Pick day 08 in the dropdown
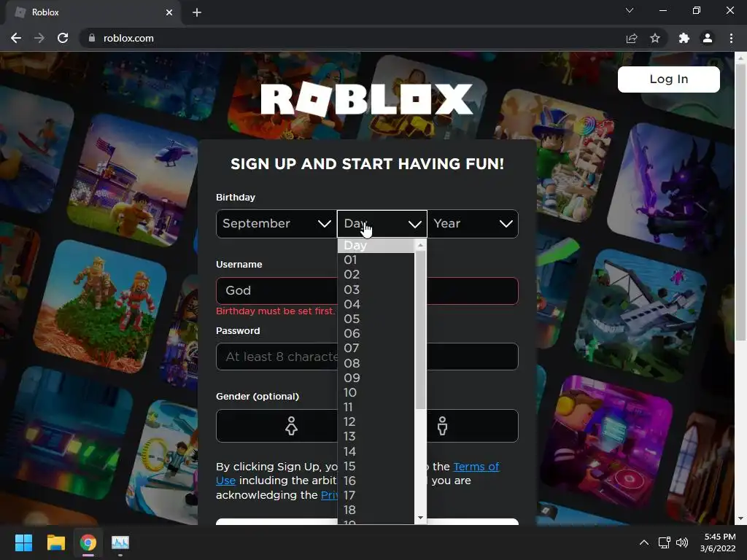 tap(376, 363)
